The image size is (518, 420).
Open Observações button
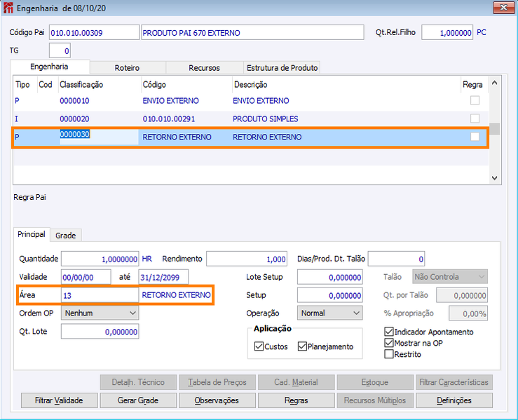point(217,400)
